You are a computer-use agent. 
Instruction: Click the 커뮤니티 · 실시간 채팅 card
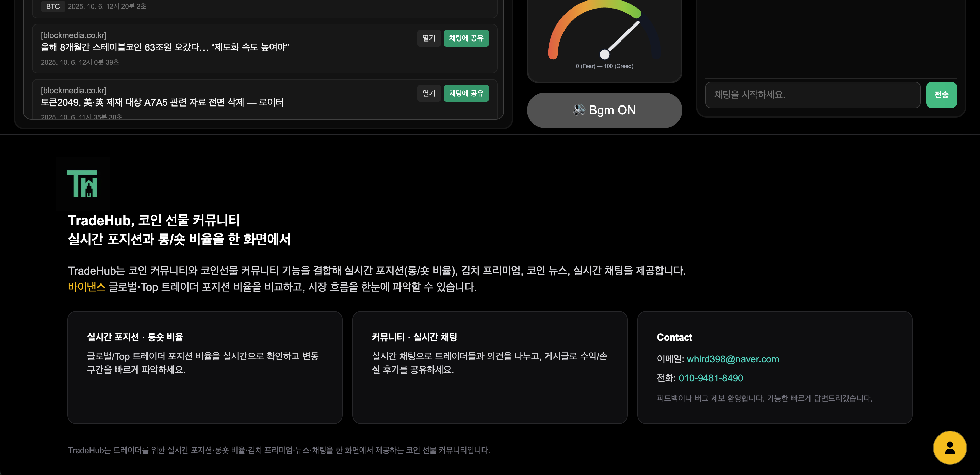pyautogui.click(x=489, y=367)
